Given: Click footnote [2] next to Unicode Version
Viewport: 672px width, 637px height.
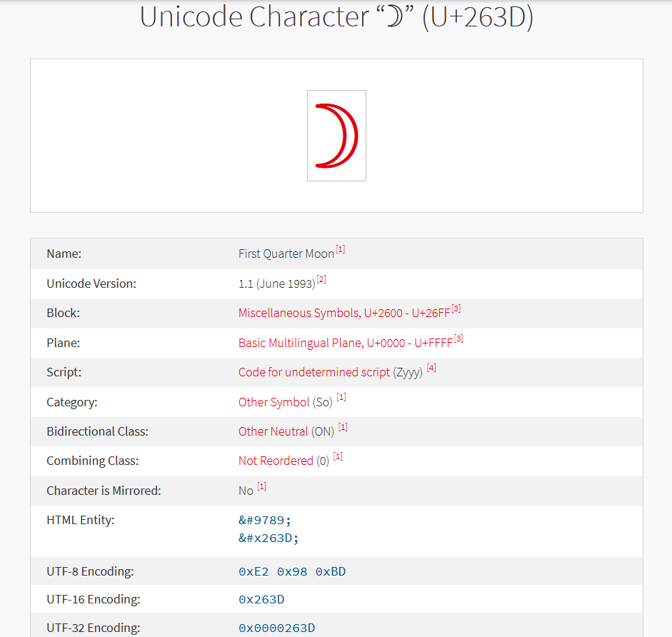Looking at the screenshot, I should pos(321,279).
